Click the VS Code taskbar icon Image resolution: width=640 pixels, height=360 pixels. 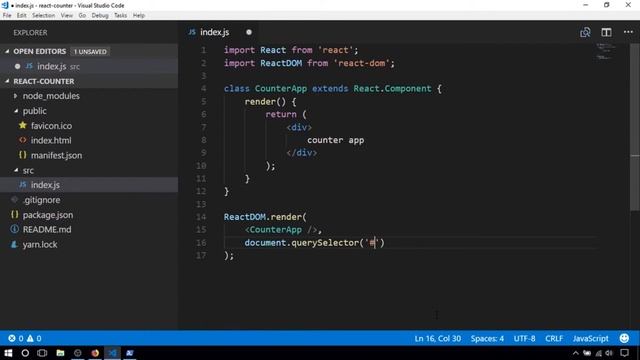(x=112, y=353)
